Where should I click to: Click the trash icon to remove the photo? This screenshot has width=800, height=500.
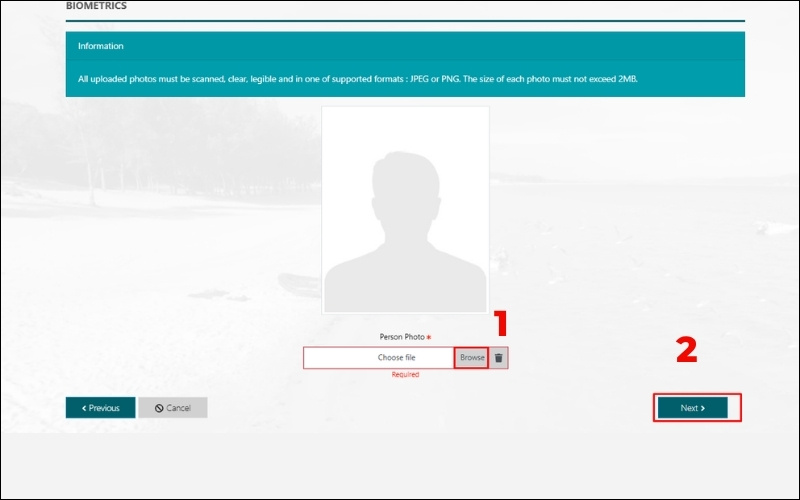[x=499, y=358]
